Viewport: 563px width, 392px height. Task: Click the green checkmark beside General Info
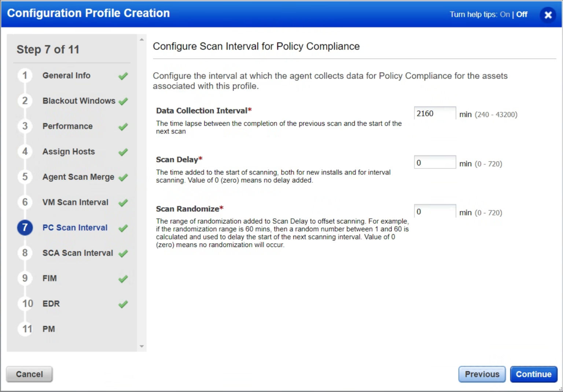(123, 76)
